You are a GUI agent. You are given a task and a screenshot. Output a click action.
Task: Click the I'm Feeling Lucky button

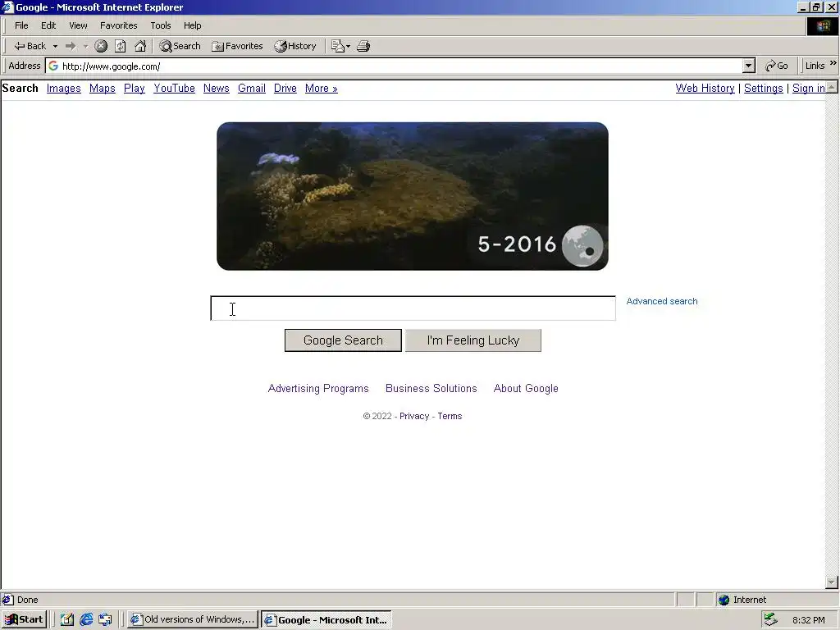[x=473, y=340]
